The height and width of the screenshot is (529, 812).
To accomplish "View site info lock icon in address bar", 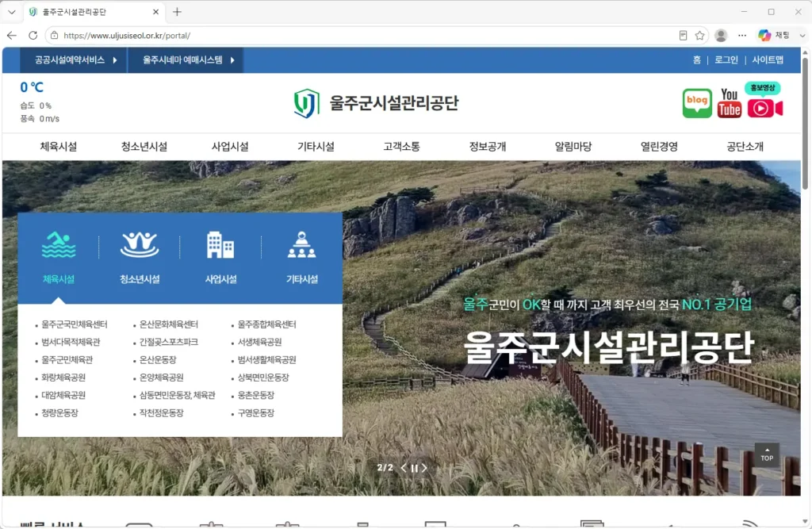I will pyautogui.click(x=55, y=35).
